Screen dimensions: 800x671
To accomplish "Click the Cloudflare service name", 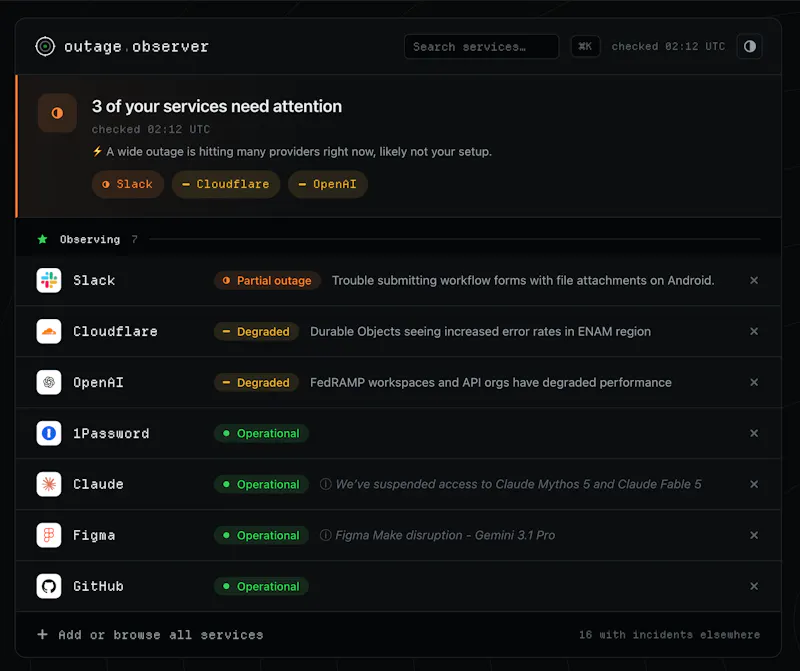I will coord(115,331).
